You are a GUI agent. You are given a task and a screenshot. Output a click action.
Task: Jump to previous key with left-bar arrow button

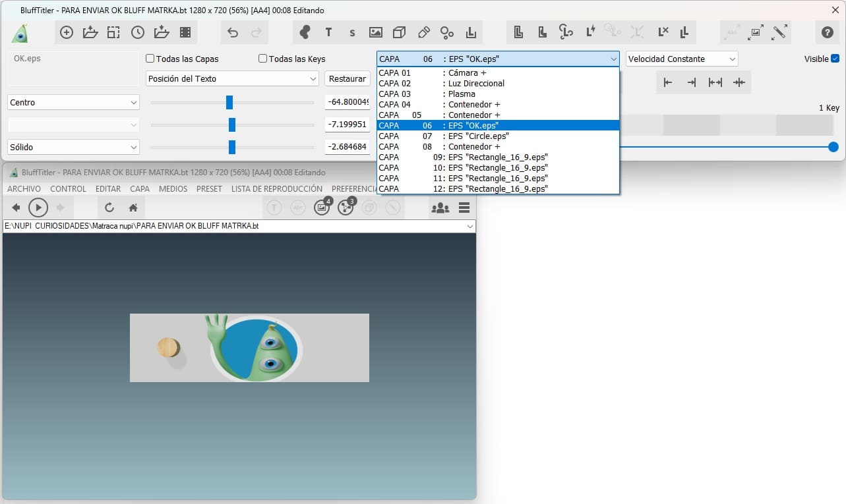668,82
